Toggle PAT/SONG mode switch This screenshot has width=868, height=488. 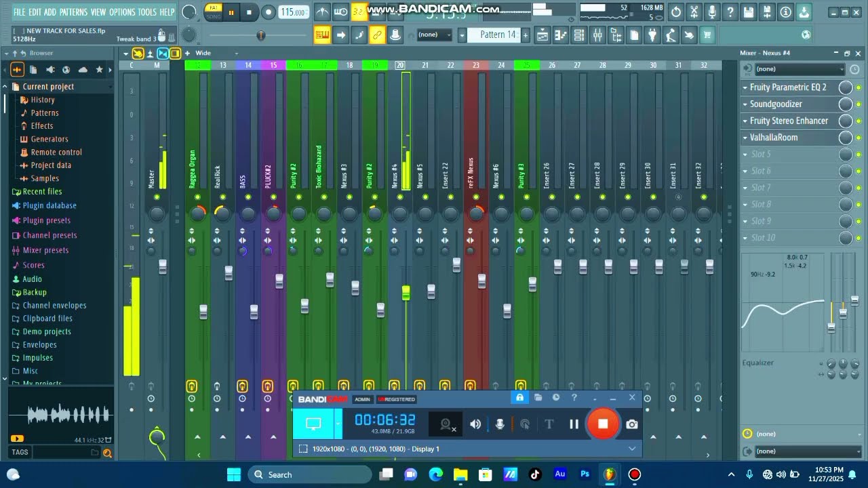pyautogui.click(x=214, y=12)
